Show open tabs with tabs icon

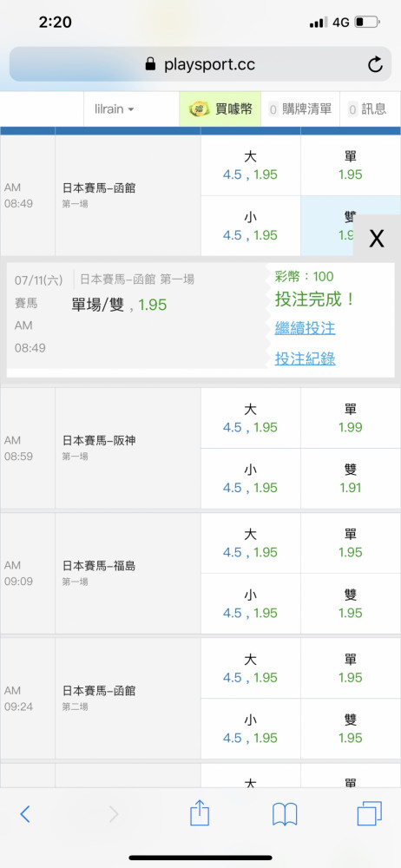pos(370,814)
